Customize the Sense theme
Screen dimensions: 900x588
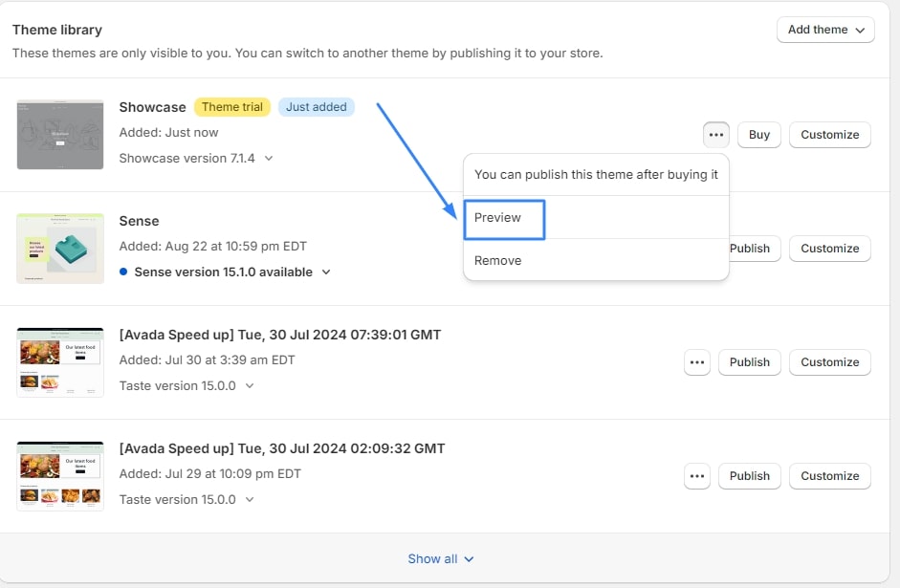tap(829, 249)
